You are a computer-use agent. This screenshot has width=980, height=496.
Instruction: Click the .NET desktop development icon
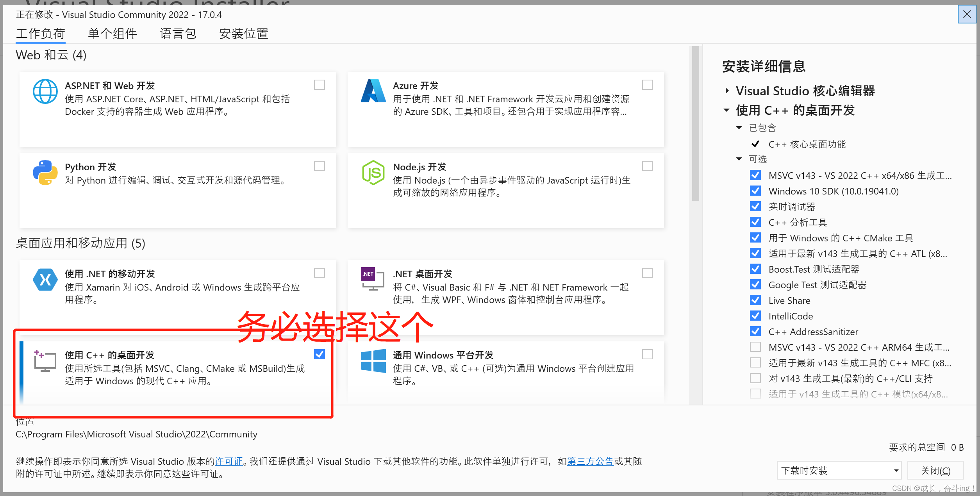point(373,279)
